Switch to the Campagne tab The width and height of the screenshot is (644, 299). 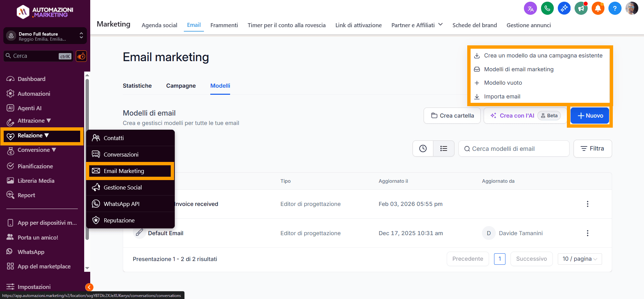(181, 86)
